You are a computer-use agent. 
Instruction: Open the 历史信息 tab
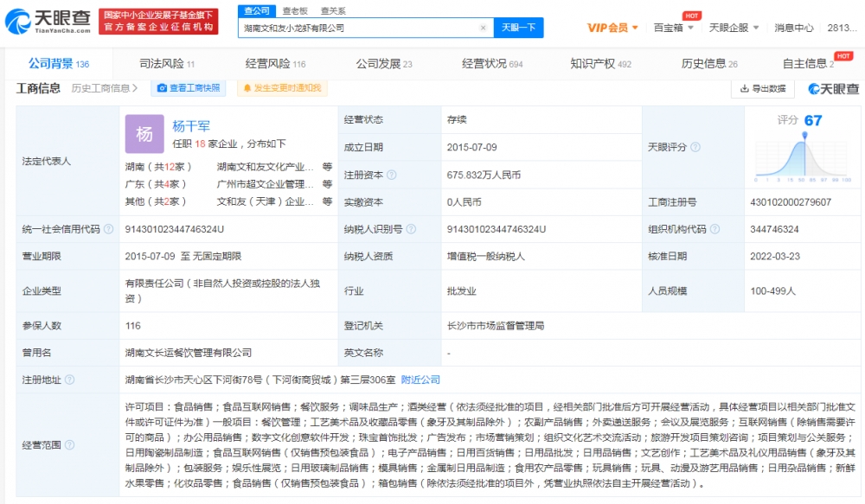[x=709, y=64]
